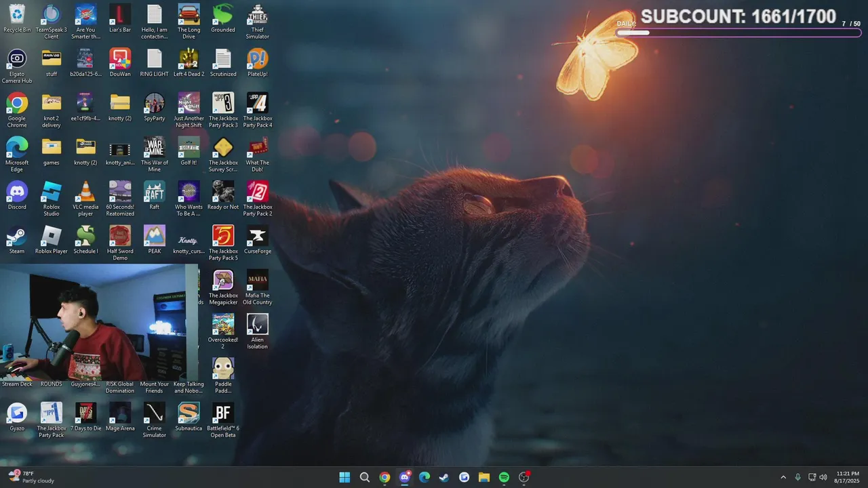868x488 pixels.
Task: Launch the Golf It! shortcut
Action: [189, 151]
